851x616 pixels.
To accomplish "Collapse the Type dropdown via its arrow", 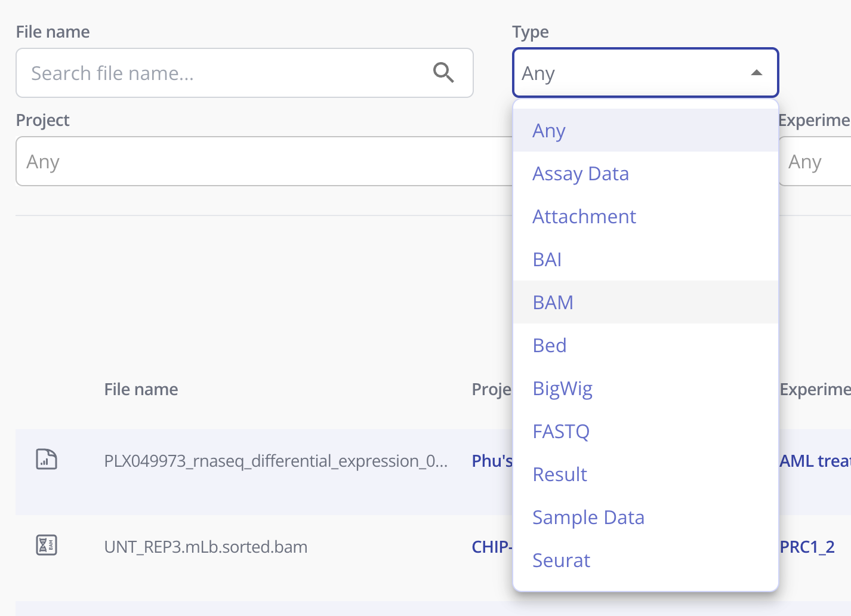I will 757,72.
